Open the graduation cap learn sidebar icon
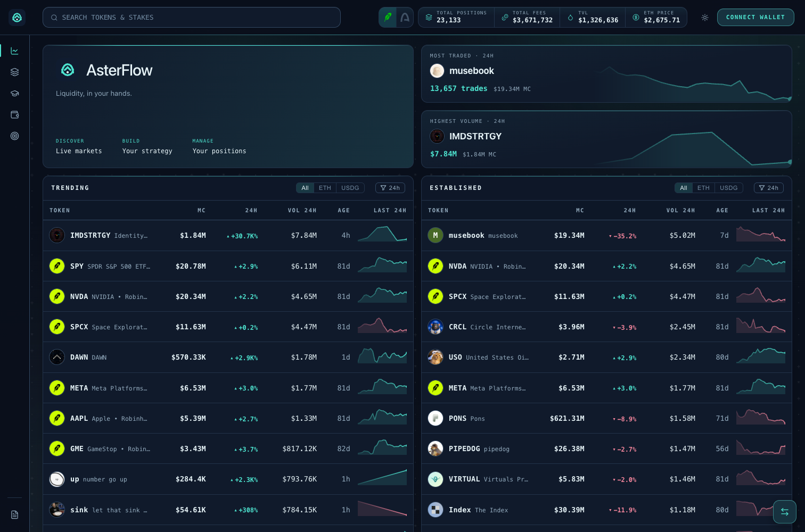This screenshot has height=532, width=805. pos(15,93)
